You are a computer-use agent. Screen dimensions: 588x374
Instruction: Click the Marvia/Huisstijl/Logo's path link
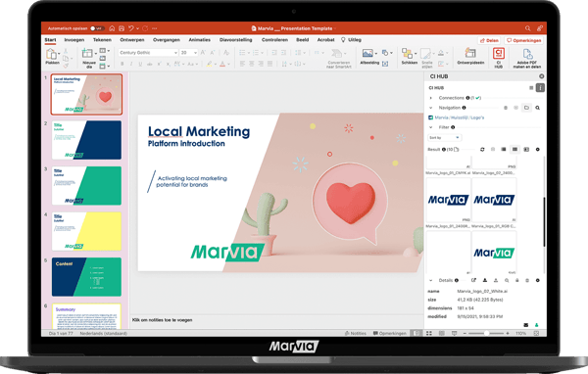[x=460, y=117]
